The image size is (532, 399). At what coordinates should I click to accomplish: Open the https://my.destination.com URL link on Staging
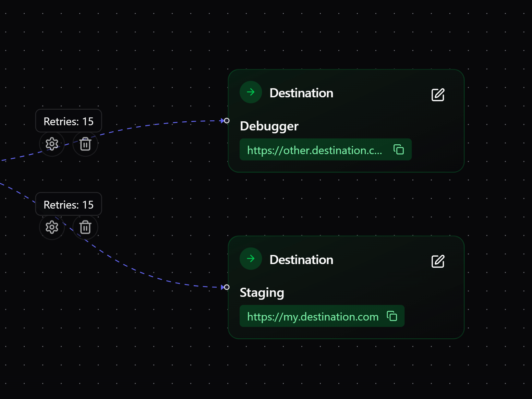point(313,316)
